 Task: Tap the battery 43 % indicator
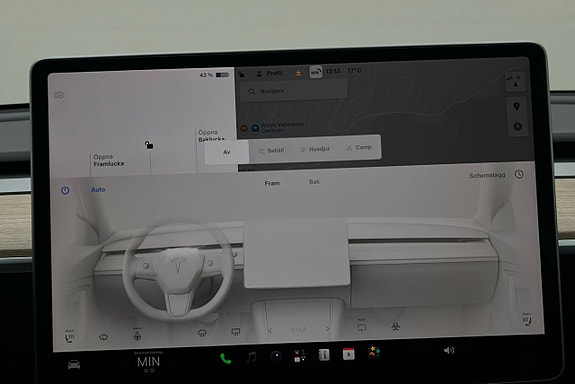click(x=214, y=75)
